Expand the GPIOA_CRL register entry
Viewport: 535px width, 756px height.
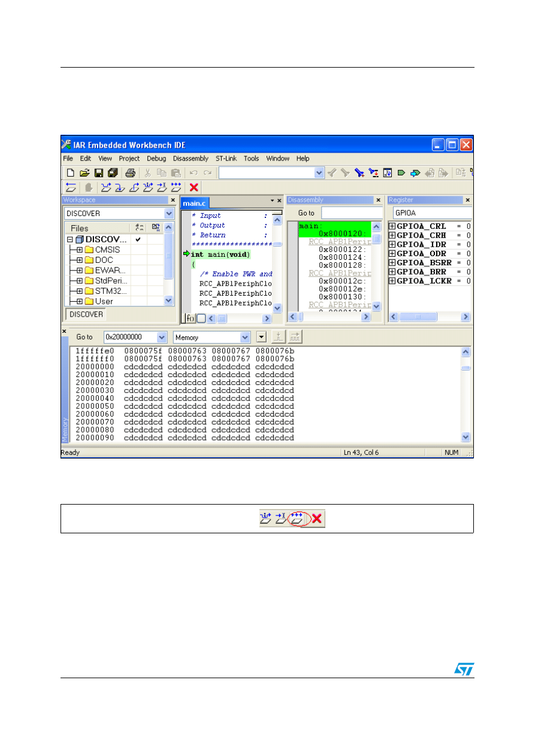point(391,226)
